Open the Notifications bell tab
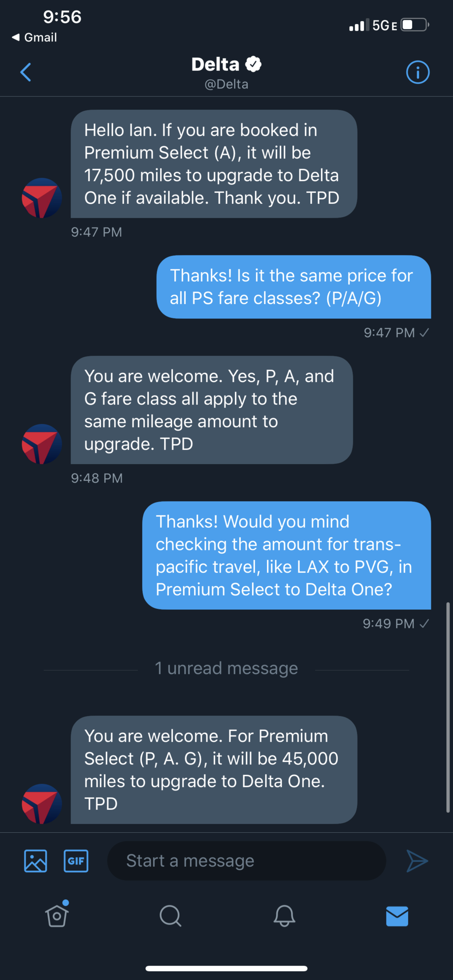Viewport: 453px width, 980px height. click(284, 916)
